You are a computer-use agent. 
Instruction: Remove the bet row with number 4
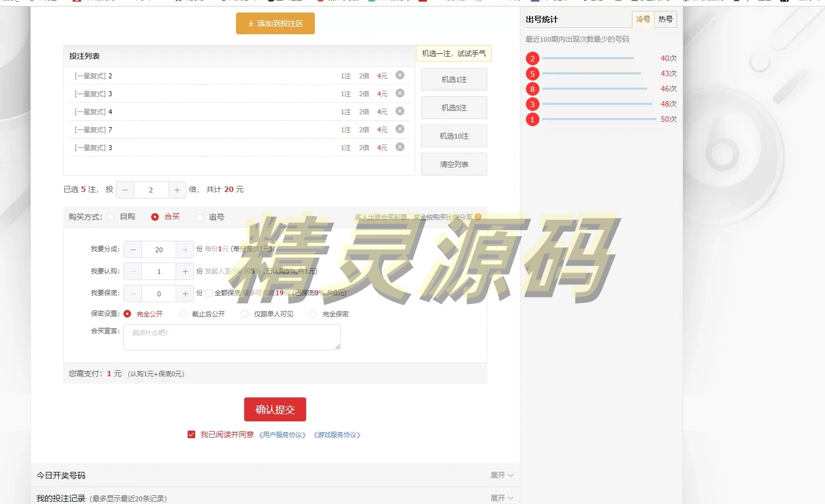click(400, 111)
